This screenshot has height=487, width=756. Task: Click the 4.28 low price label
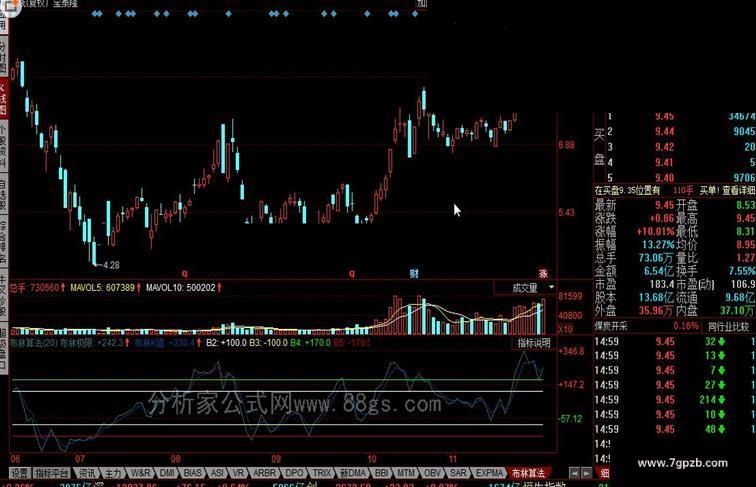tap(111, 265)
